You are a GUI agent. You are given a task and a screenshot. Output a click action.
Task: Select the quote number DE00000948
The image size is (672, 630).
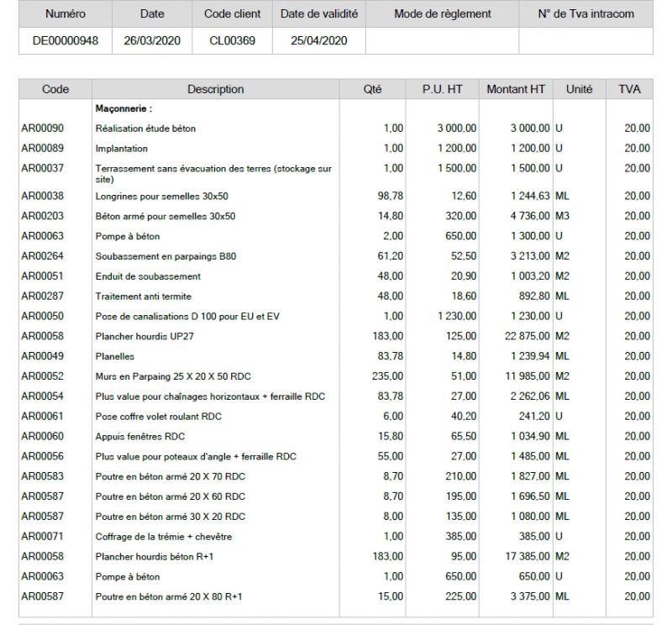pos(66,41)
